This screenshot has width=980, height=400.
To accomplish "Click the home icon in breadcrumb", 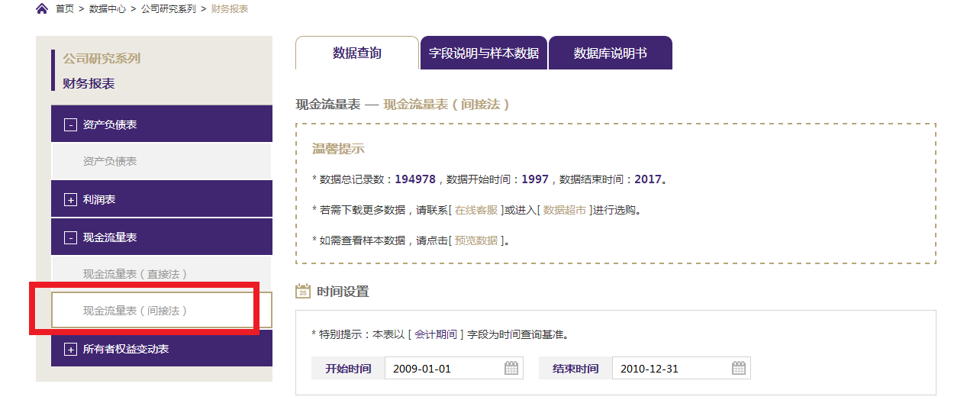I will point(42,9).
